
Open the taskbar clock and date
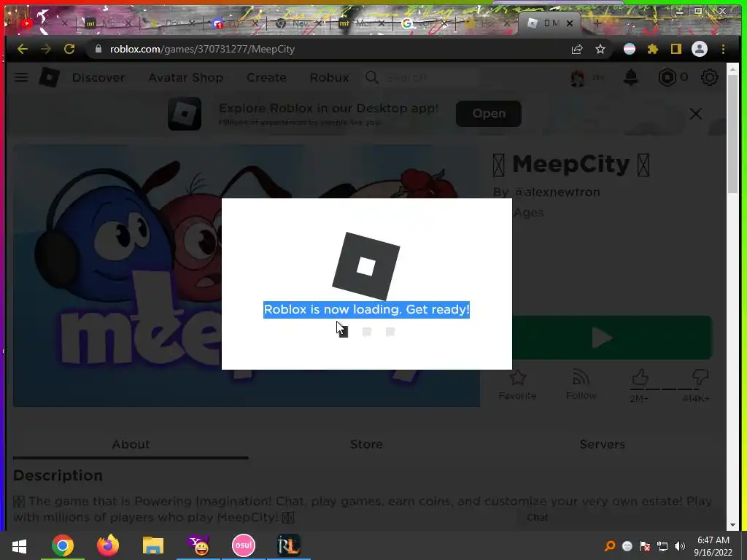pyautogui.click(x=713, y=546)
